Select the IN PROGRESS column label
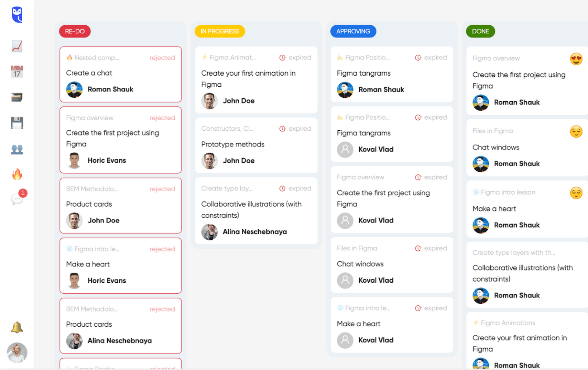This screenshot has width=588, height=370. coord(220,31)
